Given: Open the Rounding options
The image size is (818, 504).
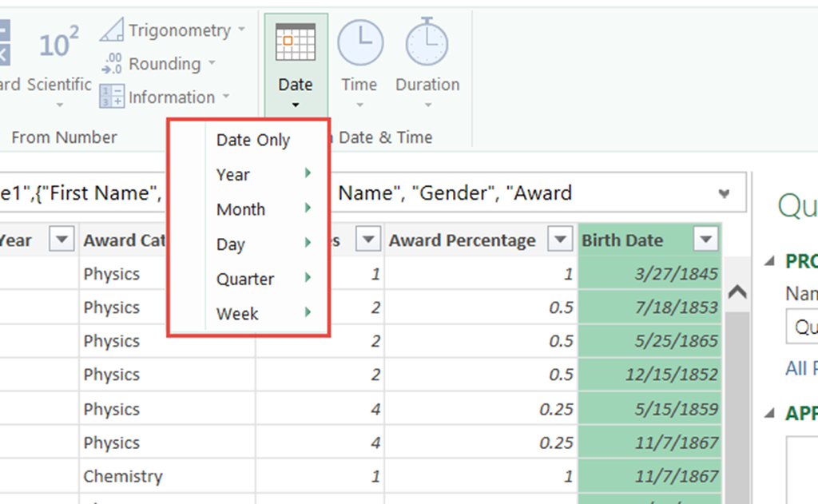Looking at the screenshot, I should click(x=165, y=64).
